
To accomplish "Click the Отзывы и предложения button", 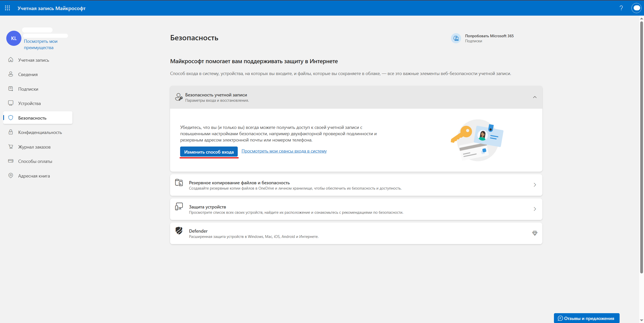I will (x=587, y=318).
